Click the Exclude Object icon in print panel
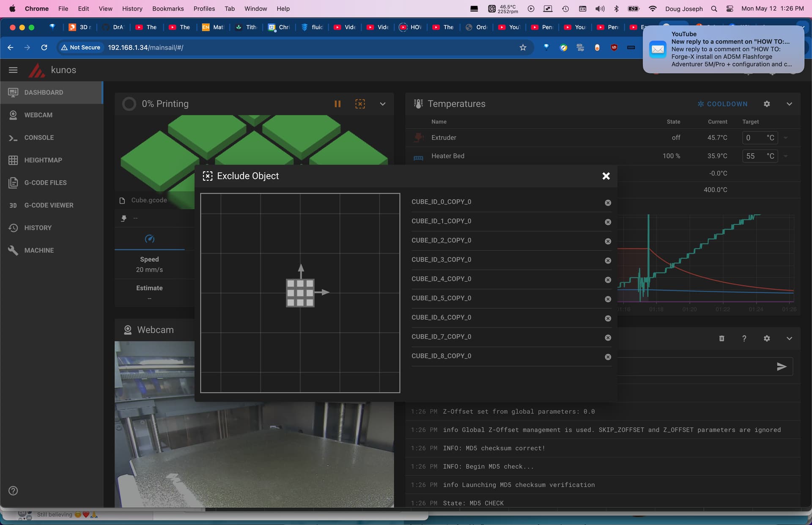812x525 pixels. pyautogui.click(x=360, y=104)
